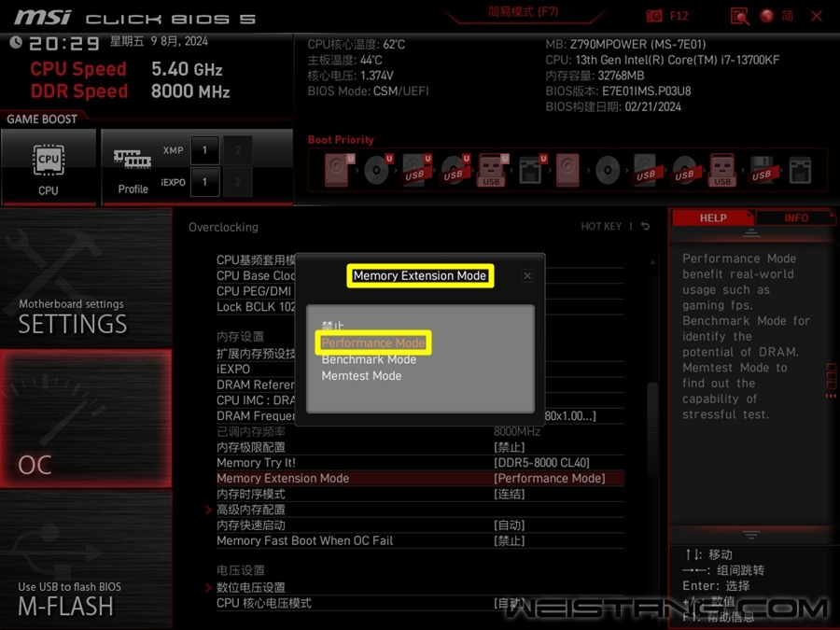The width and height of the screenshot is (840, 630).
Task: Select the UEFI CD/DVD boot device icon
Action: [x=378, y=170]
